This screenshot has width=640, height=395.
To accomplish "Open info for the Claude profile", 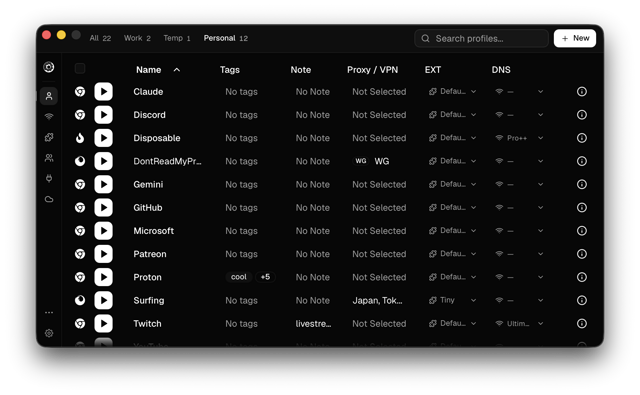I will 582,91.
